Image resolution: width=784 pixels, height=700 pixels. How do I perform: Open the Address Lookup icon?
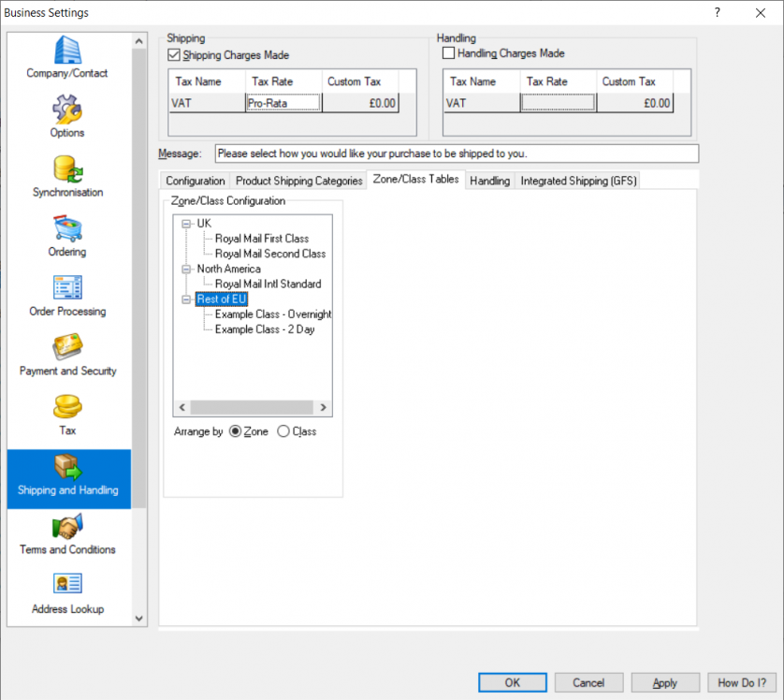click(67, 586)
